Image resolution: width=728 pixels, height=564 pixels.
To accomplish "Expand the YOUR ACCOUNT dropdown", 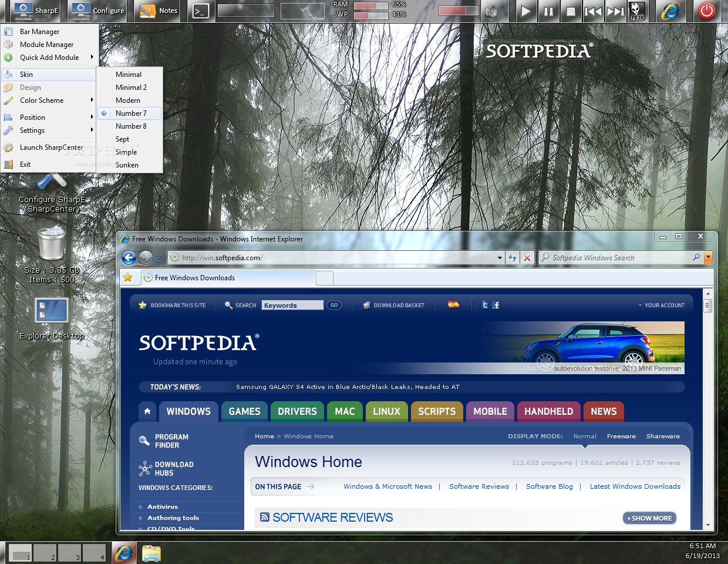I will point(661,305).
